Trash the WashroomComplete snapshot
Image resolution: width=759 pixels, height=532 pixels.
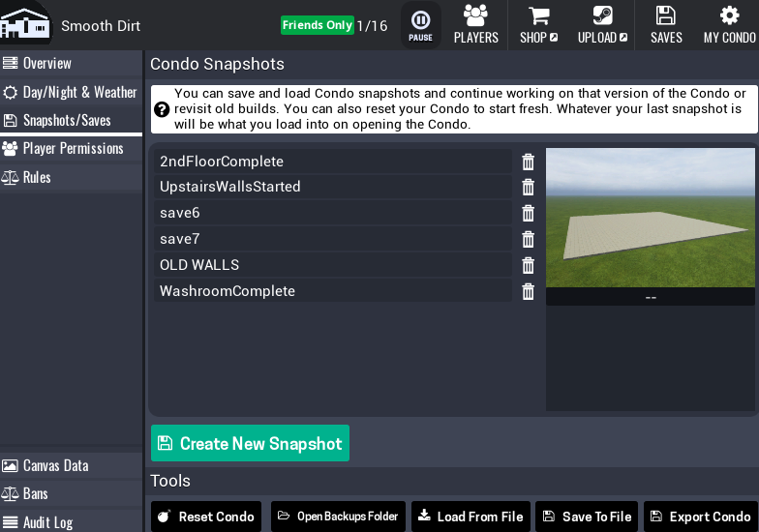pyautogui.click(x=528, y=291)
